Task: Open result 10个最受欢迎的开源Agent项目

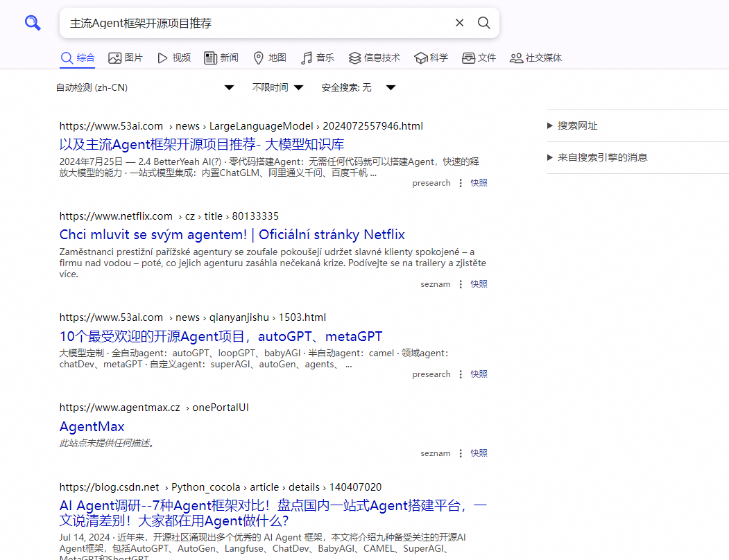Action: 221,336
